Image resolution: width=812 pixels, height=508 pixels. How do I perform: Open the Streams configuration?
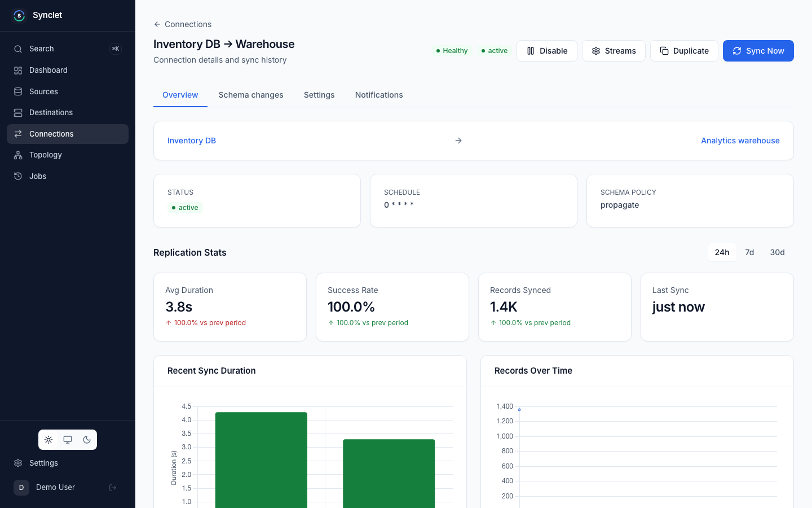(614, 51)
